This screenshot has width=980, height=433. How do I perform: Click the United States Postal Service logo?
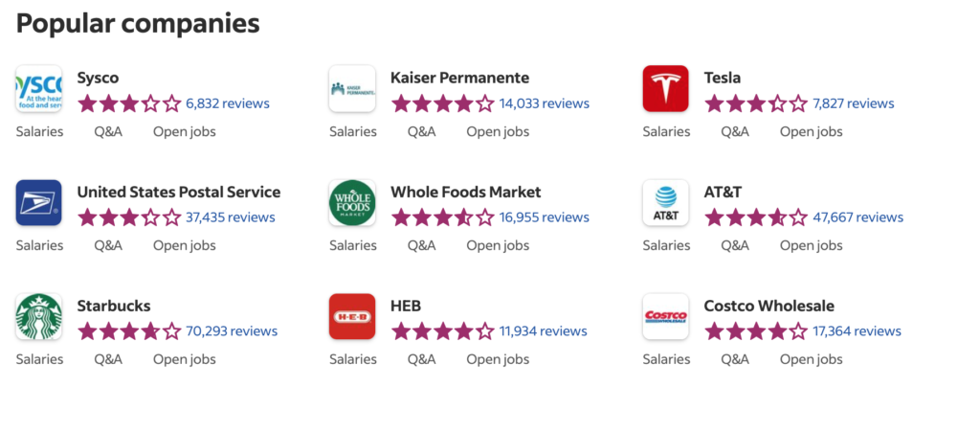[x=38, y=203]
